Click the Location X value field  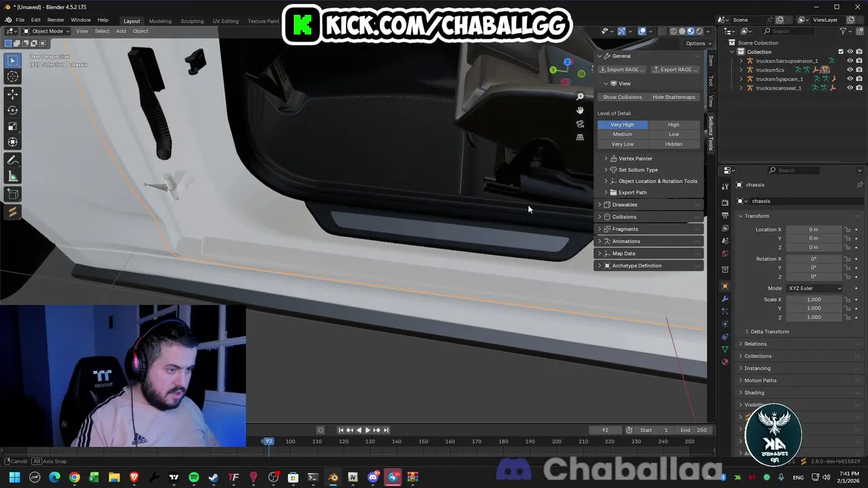[x=814, y=230]
